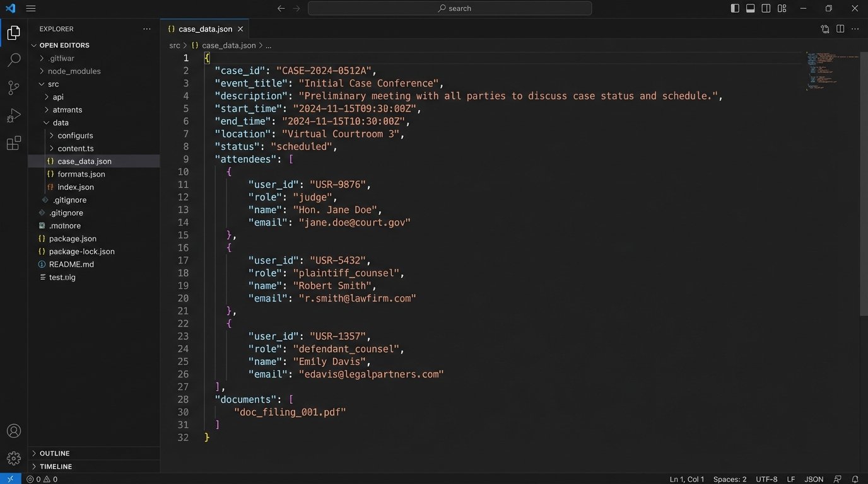Viewport: 868px width, 484px height.
Task: Open the Search view in activity bar
Action: pyautogui.click(x=13, y=60)
